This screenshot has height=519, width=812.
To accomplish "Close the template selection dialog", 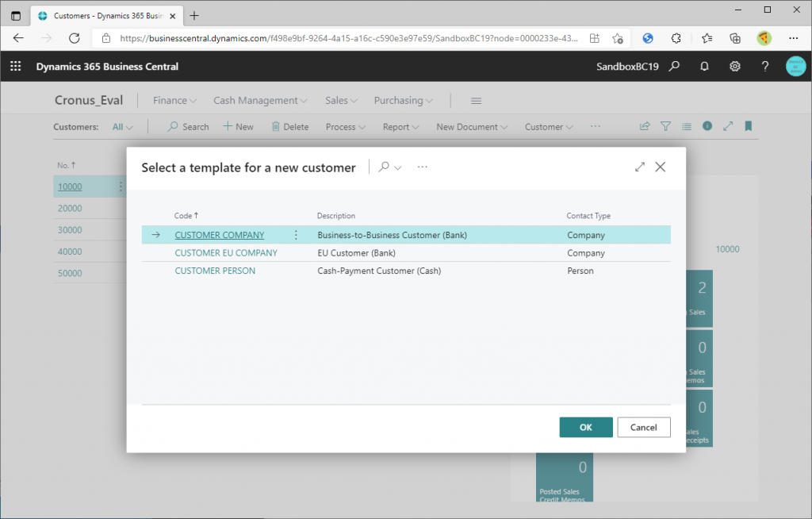I will pyautogui.click(x=661, y=167).
